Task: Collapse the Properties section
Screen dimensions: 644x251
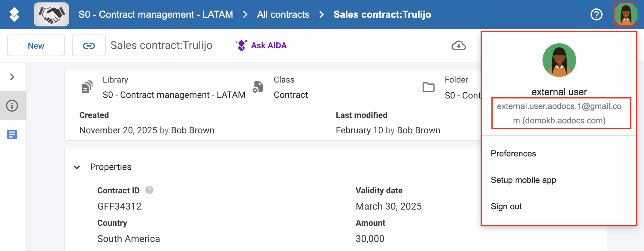Action: tap(77, 167)
